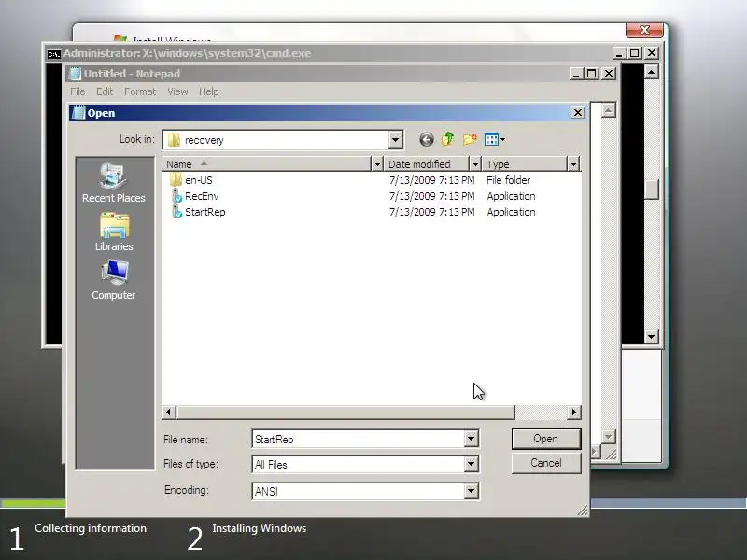747x560 pixels.
Task: Open Recent Places in the sidebar
Action: click(113, 183)
